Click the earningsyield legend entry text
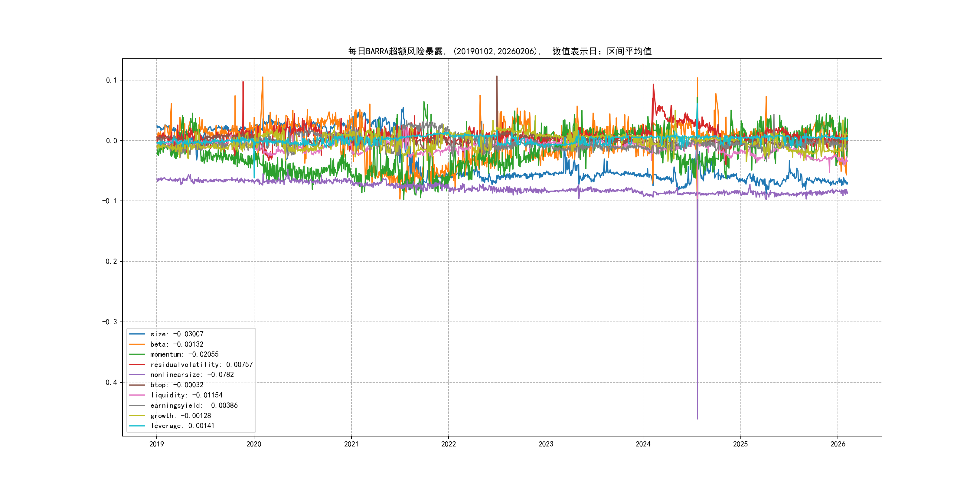This screenshot has width=980, height=490. click(x=194, y=406)
